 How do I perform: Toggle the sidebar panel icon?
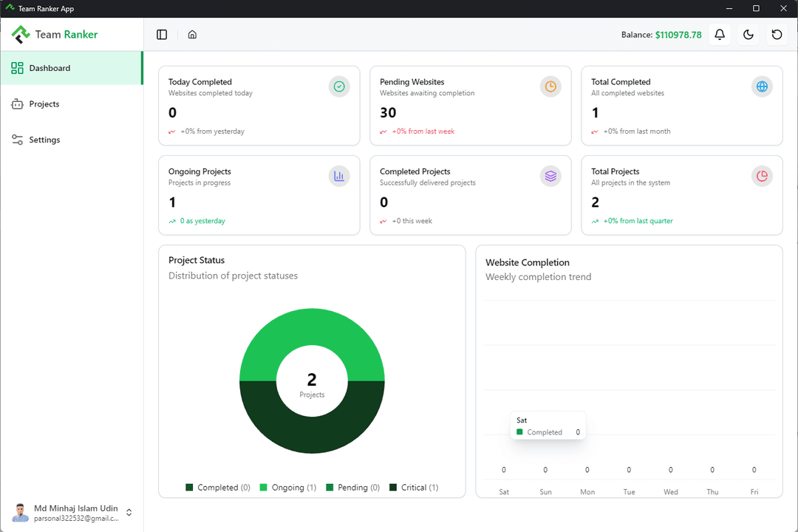[x=162, y=35]
